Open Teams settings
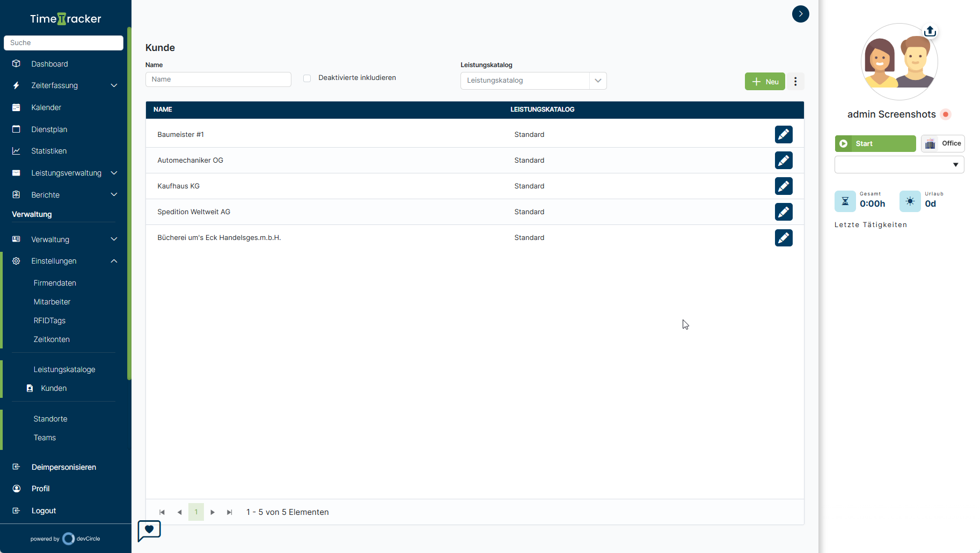Image resolution: width=980 pixels, height=553 pixels. pyautogui.click(x=45, y=438)
